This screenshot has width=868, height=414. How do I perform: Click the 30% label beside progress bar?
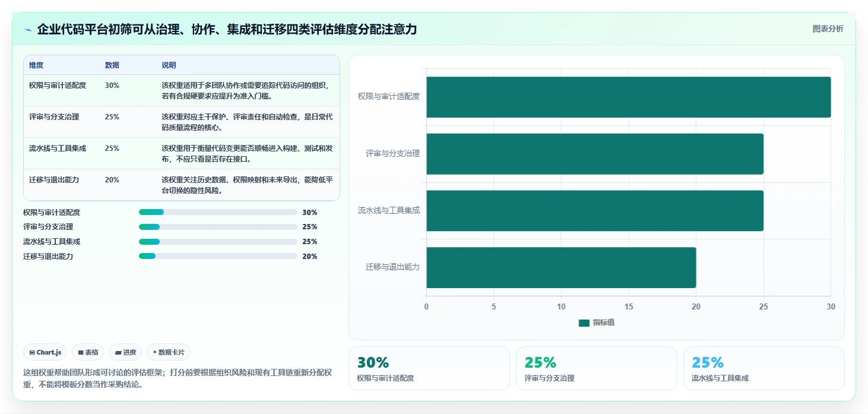click(x=310, y=212)
